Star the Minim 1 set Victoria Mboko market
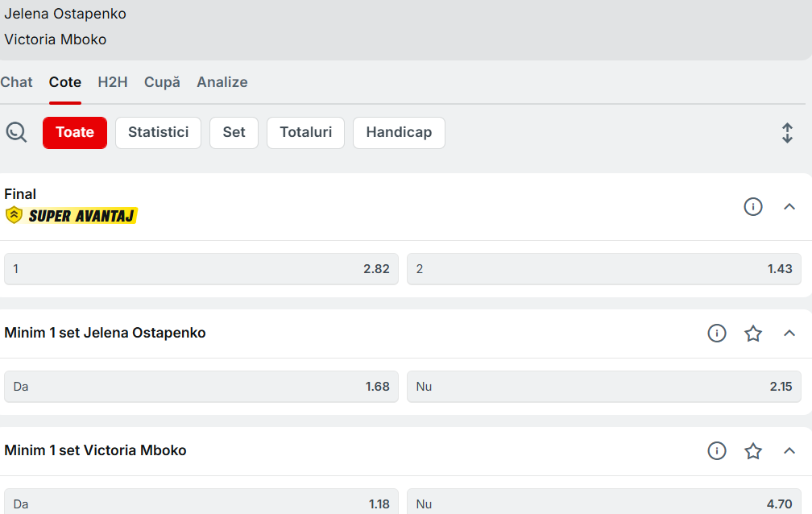812x514 pixels. coord(752,451)
